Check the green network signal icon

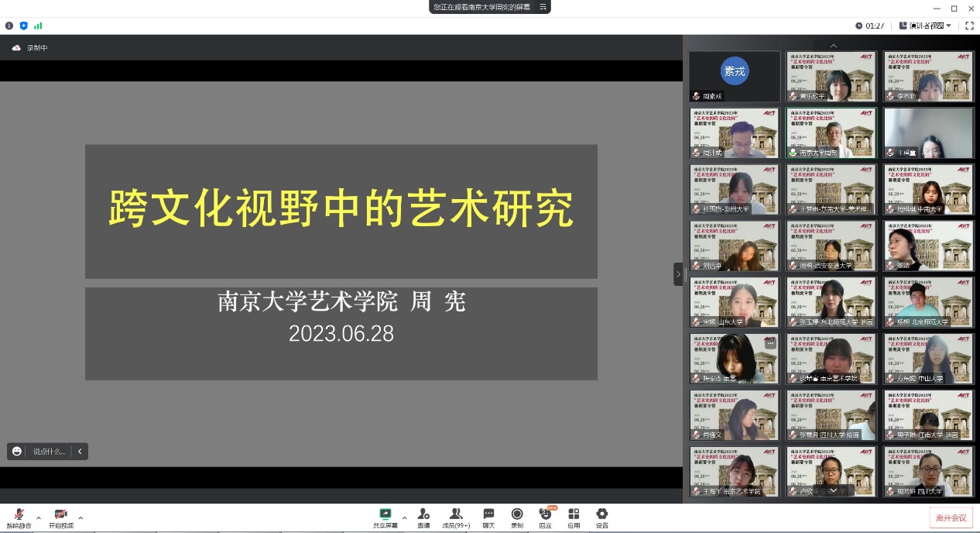[38, 26]
